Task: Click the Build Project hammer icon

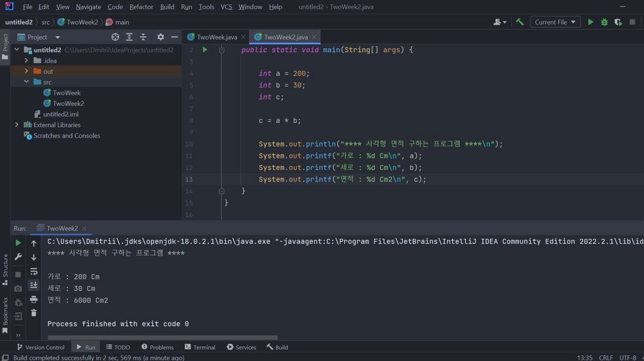Action: click(x=519, y=22)
